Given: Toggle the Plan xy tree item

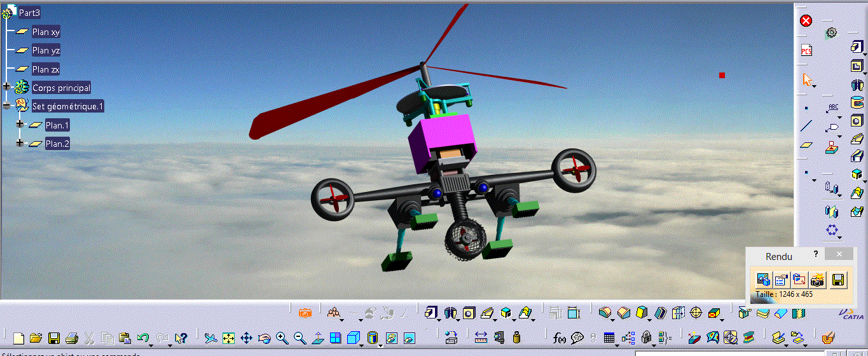Looking at the screenshot, I should pos(46,32).
